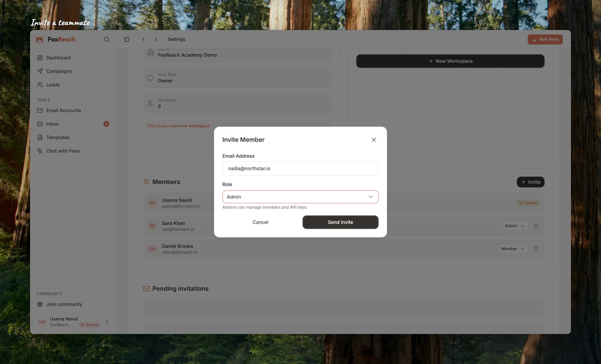Click the FoxReach fox logo
Image resolution: width=601 pixels, height=364 pixels.
coord(39,39)
